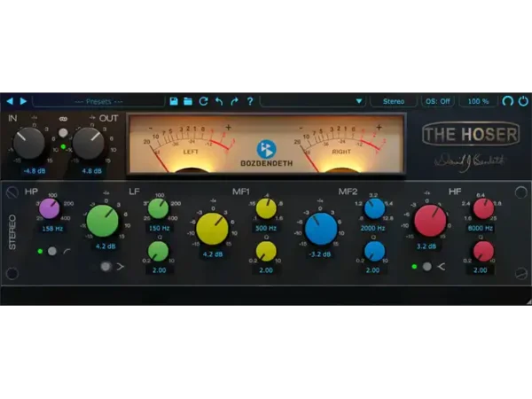Screen dimensions: 532x399
Task: Click the yellow MF1 frequency knob
Action: [x=266, y=208]
